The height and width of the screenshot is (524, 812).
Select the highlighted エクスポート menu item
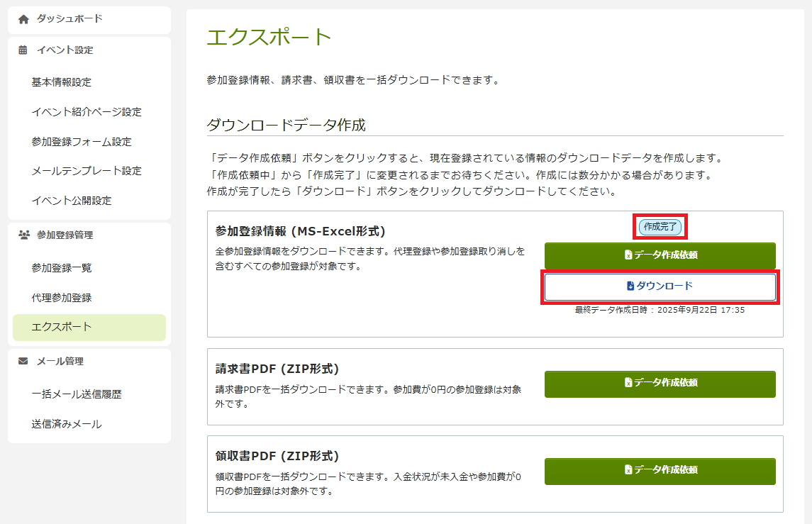(x=62, y=327)
